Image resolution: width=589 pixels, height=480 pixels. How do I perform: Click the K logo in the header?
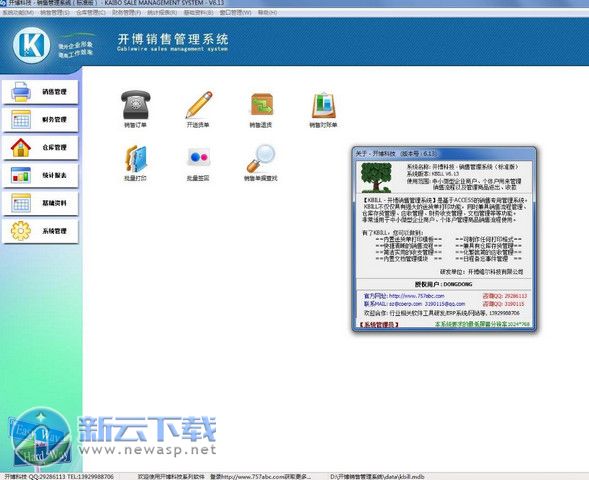click(32, 45)
